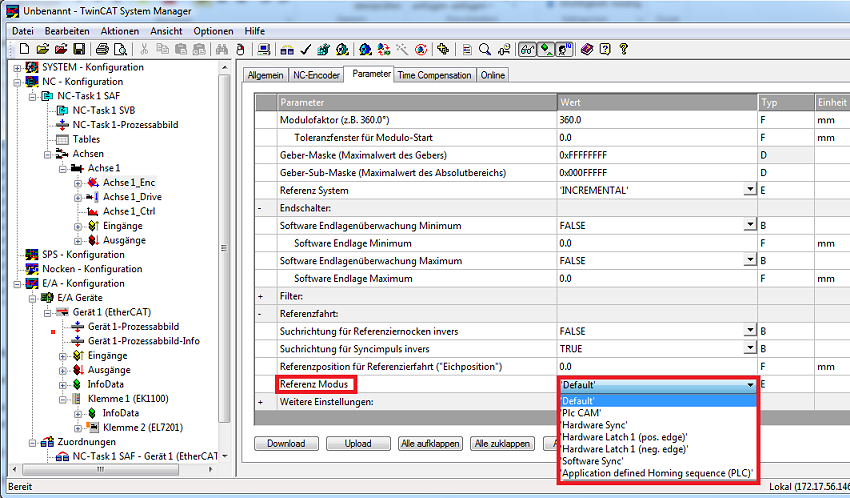Select Klemme 2 (EL7201) in the tree
Screen dimensions: 850x498
pos(143,428)
